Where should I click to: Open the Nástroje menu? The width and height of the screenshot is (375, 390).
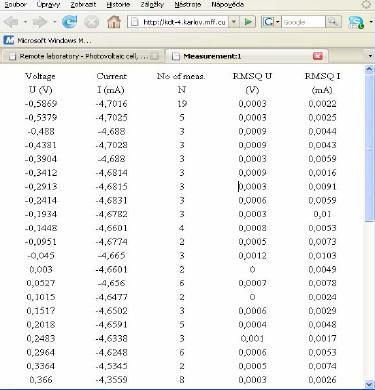pyautogui.click(x=188, y=5)
